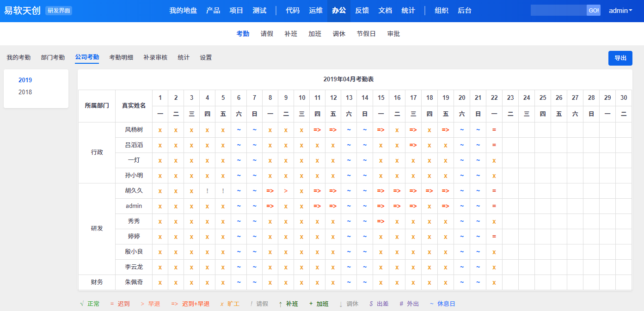This screenshot has height=311, width=644.
Task: Click 胡久久's leave mark on April 4
Action: [x=207, y=191]
